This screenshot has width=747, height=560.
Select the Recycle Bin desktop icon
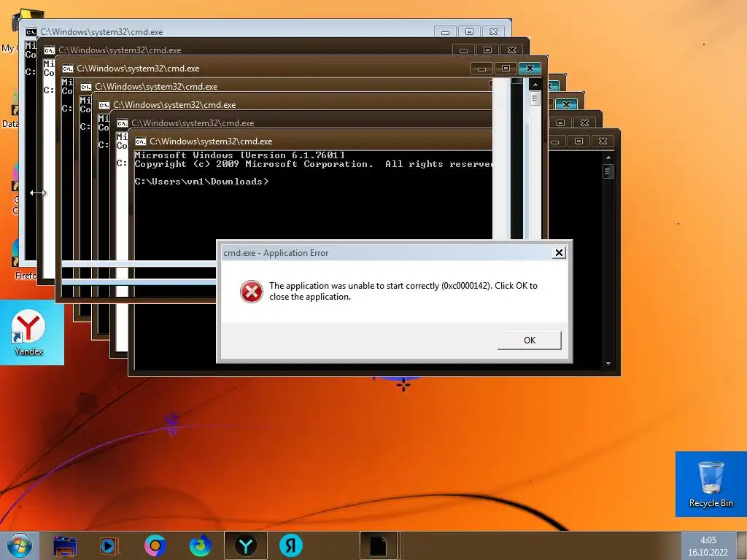pyautogui.click(x=711, y=484)
